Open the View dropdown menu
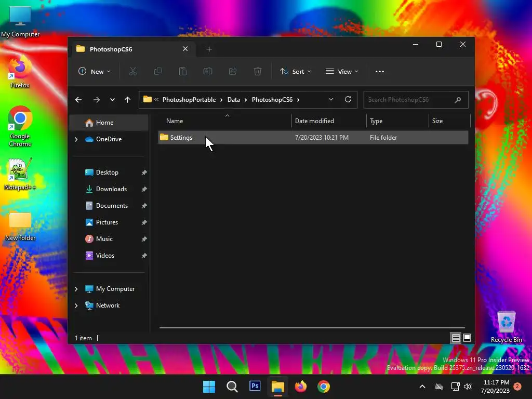This screenshot has width=532, height=399. pyautogui.click(x=342, y=71)
